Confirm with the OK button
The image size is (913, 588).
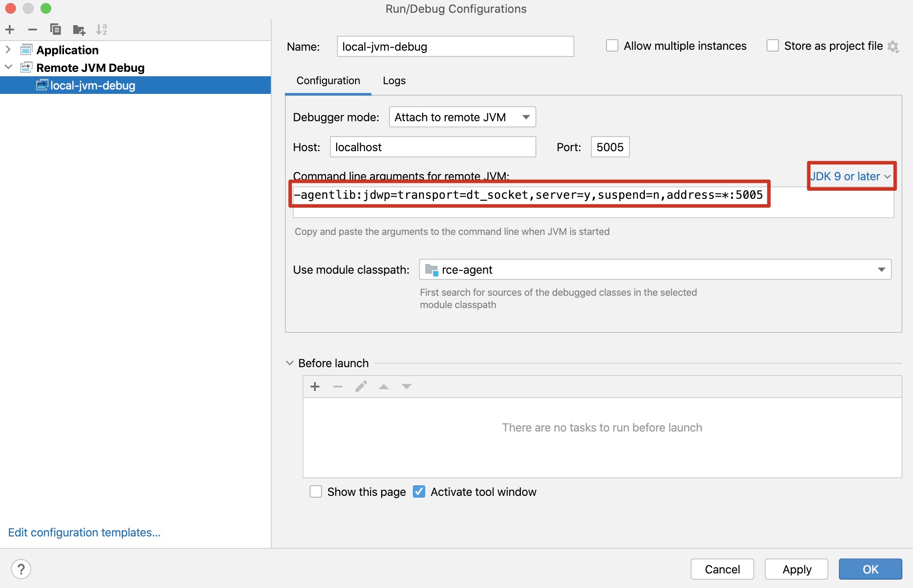[871, 569]
